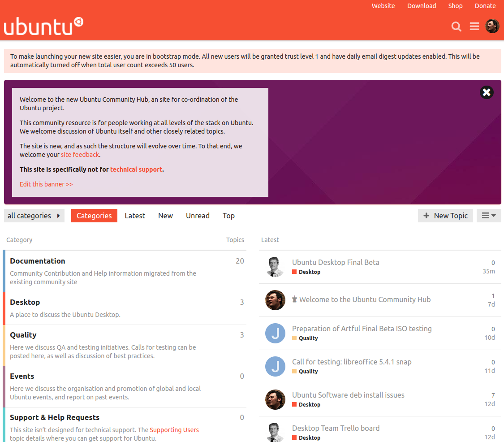The image size is (504, 442).
Task: Click the Category column header
Action: click(x=19, y=240)
